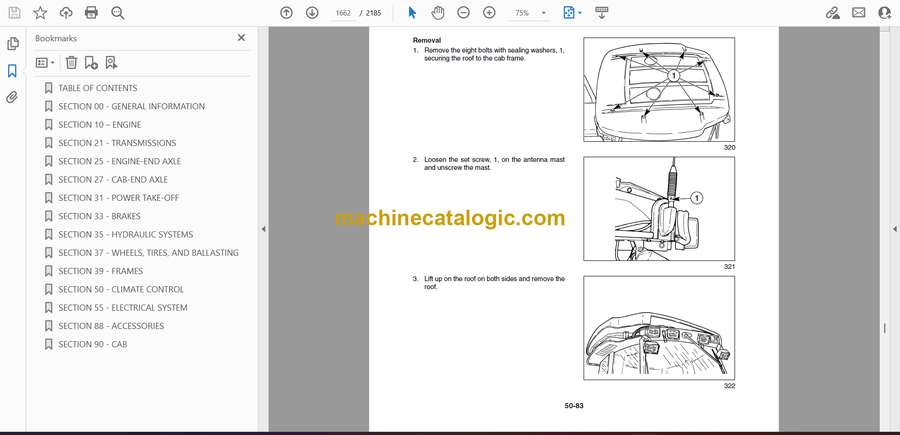Open SECTION 90 - CAB bookmark

[x=92, y=344]
